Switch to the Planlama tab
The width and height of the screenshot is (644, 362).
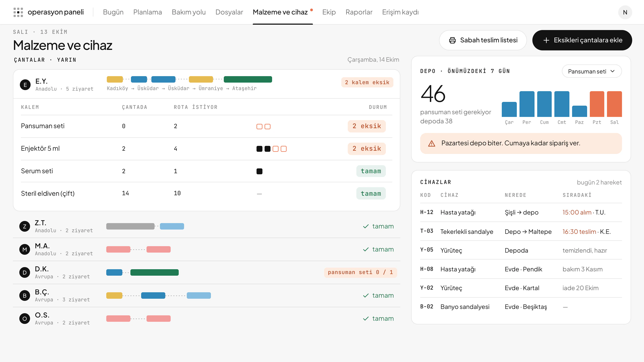(x=148, y=12)
